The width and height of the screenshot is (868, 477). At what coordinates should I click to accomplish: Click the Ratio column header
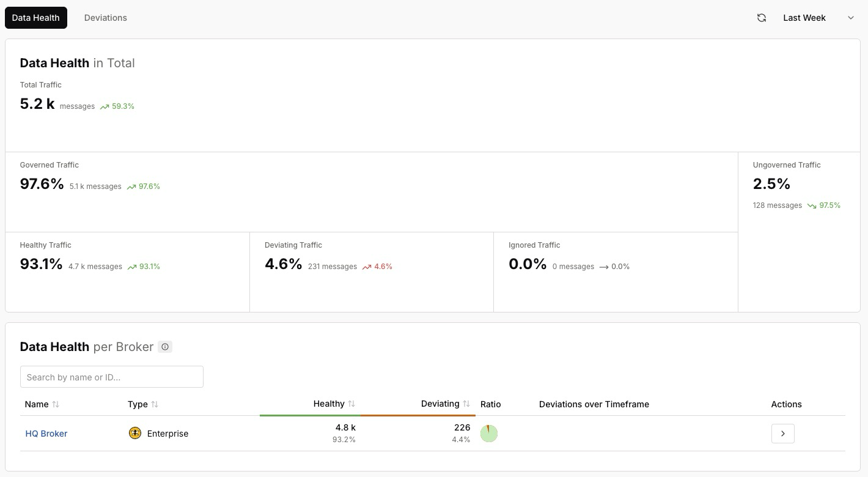click(491, 404)
